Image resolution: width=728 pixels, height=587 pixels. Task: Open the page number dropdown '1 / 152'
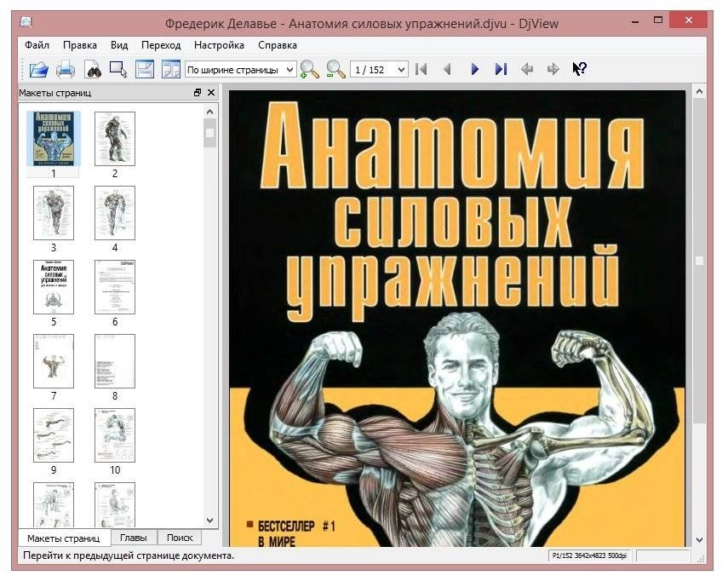(x=379, y=70)
